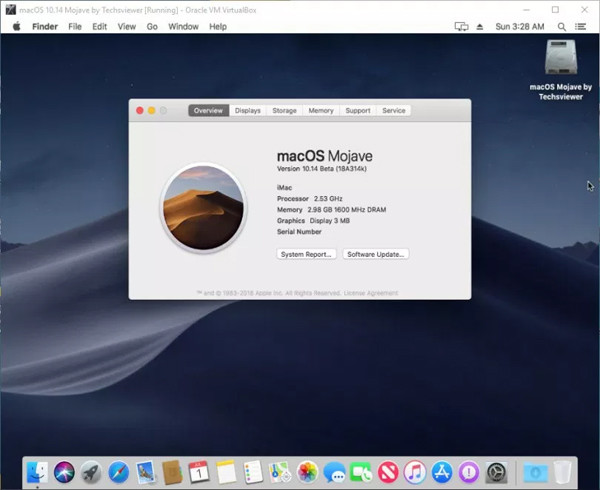Image resolution: width=600 pixels, height=490 pixels.
Task: Open Feedback Assistant icon in Dock
Action: [x=469, y=472]
